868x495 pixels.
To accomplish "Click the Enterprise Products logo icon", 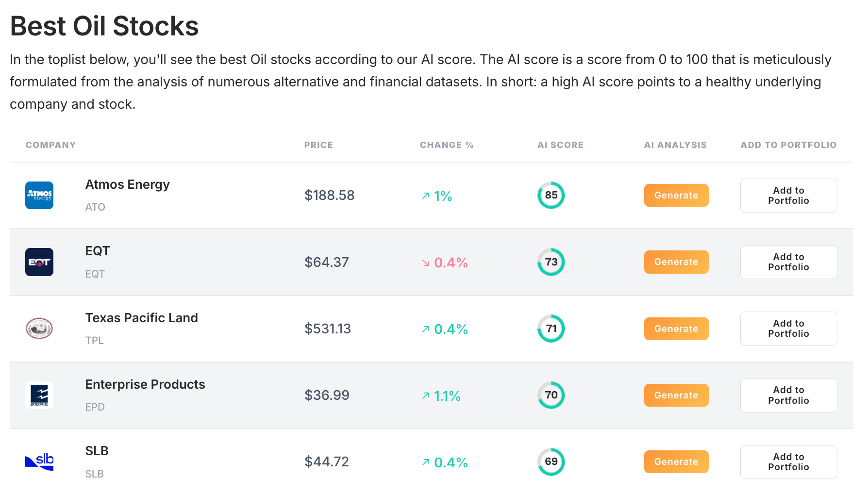I will coord(39,395).
